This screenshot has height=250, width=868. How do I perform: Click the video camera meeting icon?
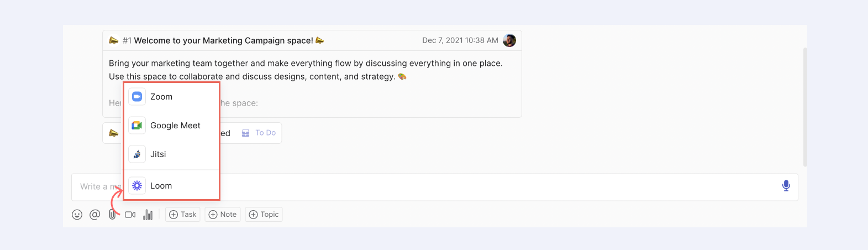click(130, 215)
